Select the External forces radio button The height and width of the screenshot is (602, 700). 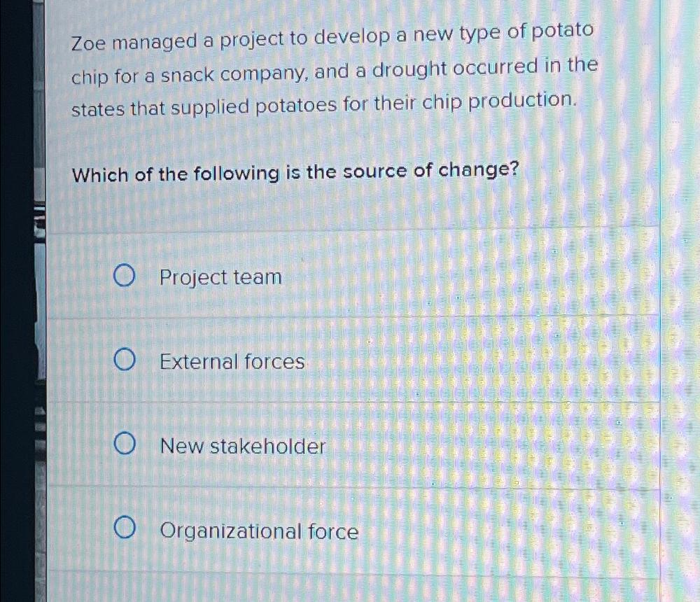click(125, 360)
